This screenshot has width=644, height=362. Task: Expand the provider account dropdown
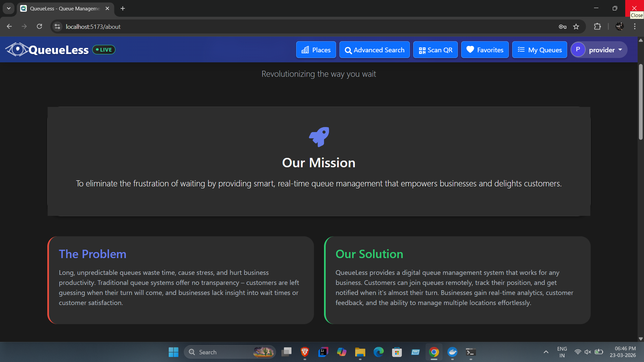599,50
